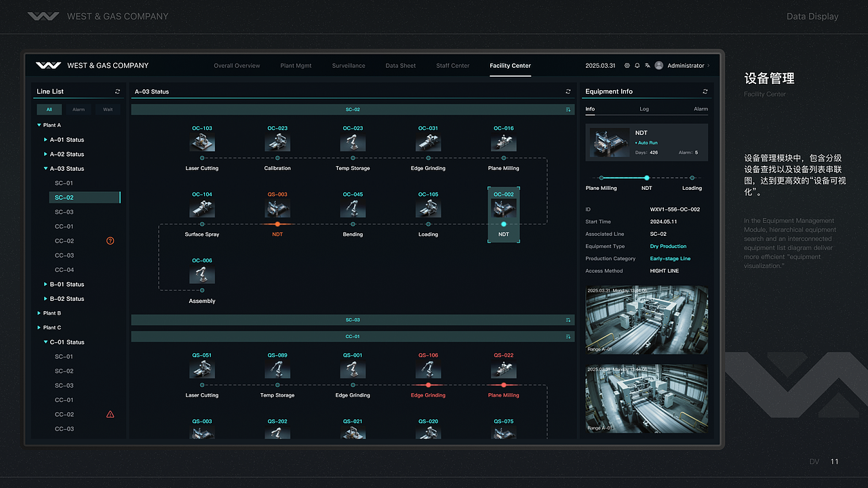
Task: Collapse the CC-01 section bar icon
Action: click(x=568, y=336)
